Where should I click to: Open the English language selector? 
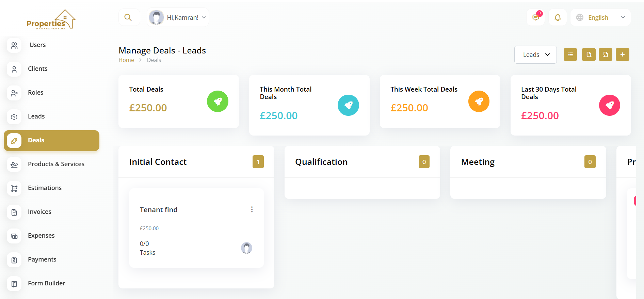(600, 17)
